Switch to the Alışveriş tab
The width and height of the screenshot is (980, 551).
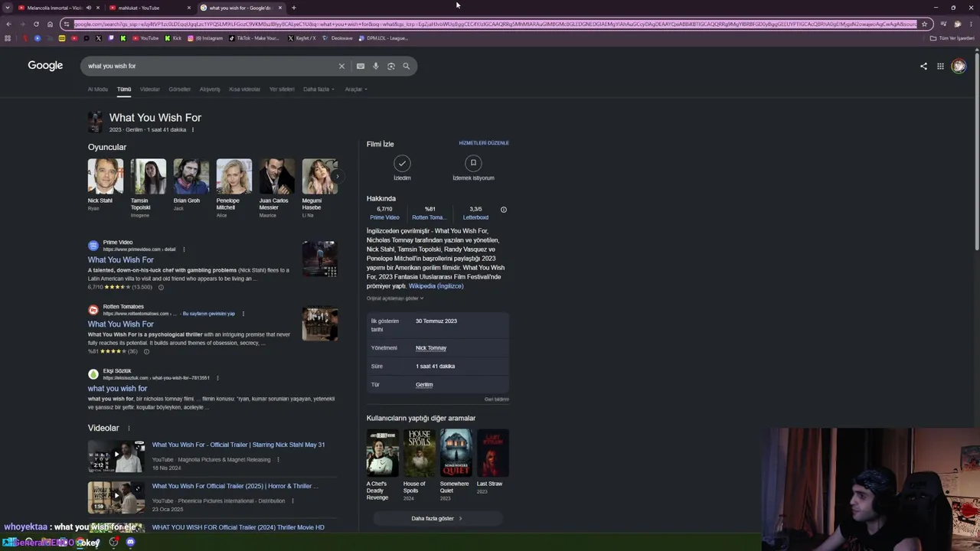pos(210,90)
